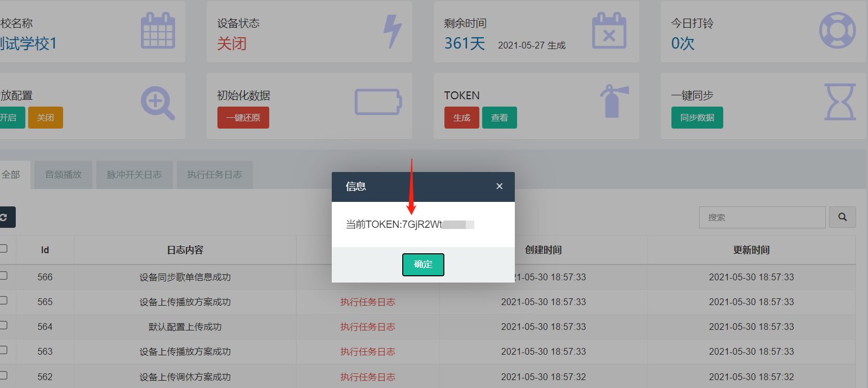Click the battery icon on 初始化数据 card
868x388 pixels.
coord(379,102)
